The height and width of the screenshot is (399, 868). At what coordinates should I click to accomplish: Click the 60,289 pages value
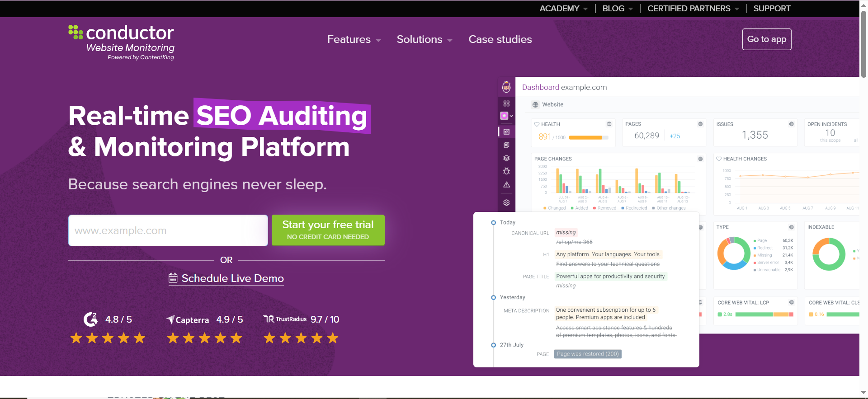[x=646, y=136]
